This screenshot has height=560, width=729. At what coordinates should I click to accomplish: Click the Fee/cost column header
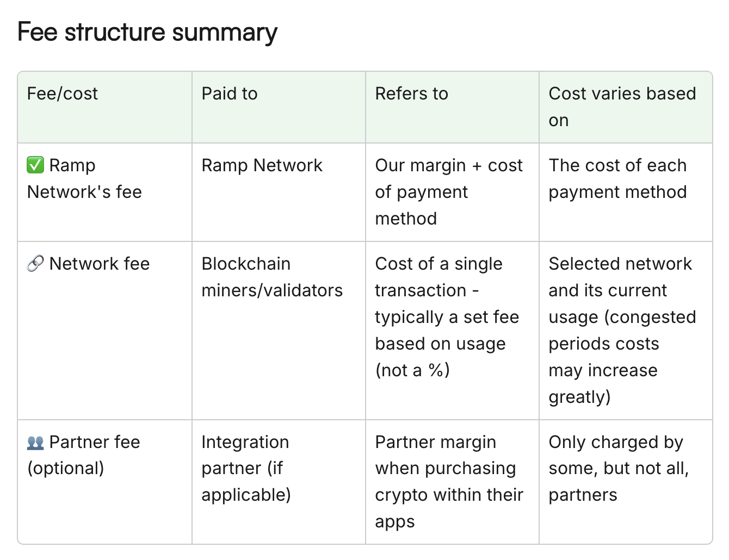[63, 94]
